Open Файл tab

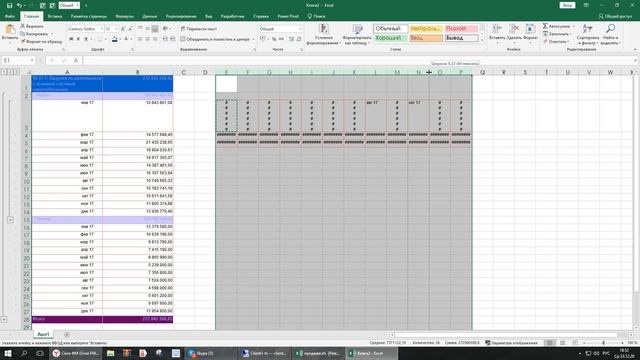[x=10, y=16]
